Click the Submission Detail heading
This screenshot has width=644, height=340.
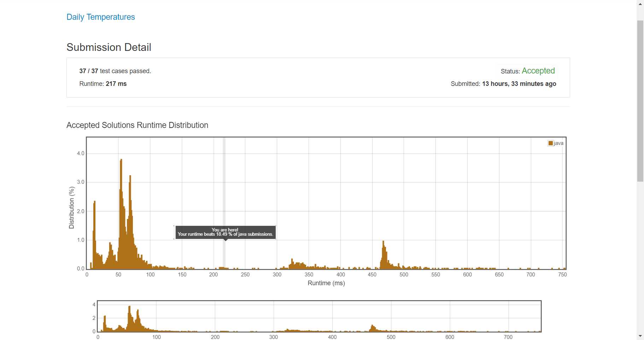coord(109,47)
